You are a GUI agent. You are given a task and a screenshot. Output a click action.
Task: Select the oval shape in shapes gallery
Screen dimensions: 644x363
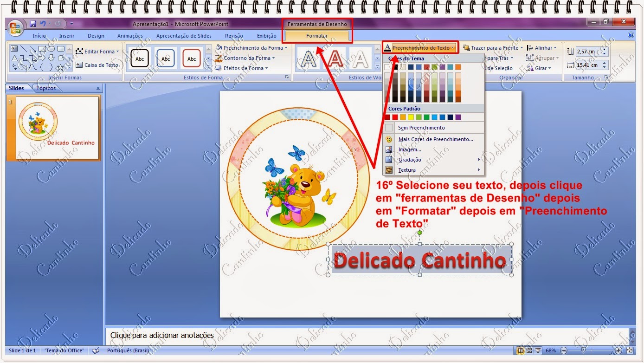51,48
